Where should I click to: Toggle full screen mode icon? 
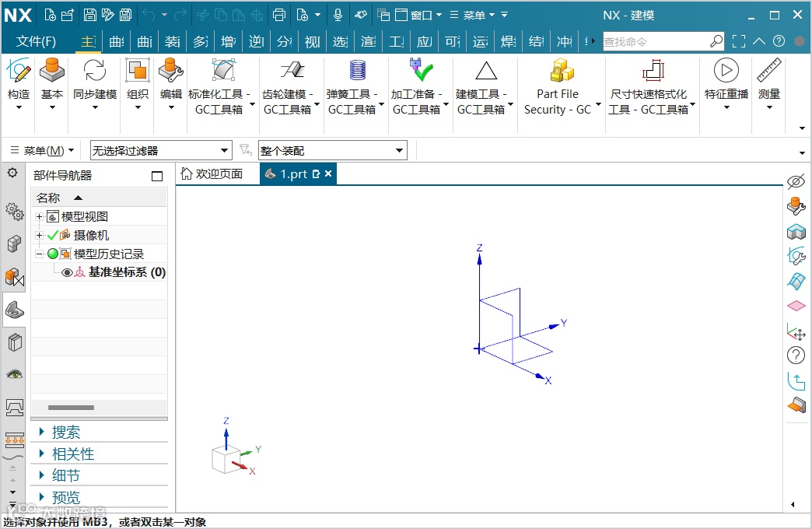point(739,41)
